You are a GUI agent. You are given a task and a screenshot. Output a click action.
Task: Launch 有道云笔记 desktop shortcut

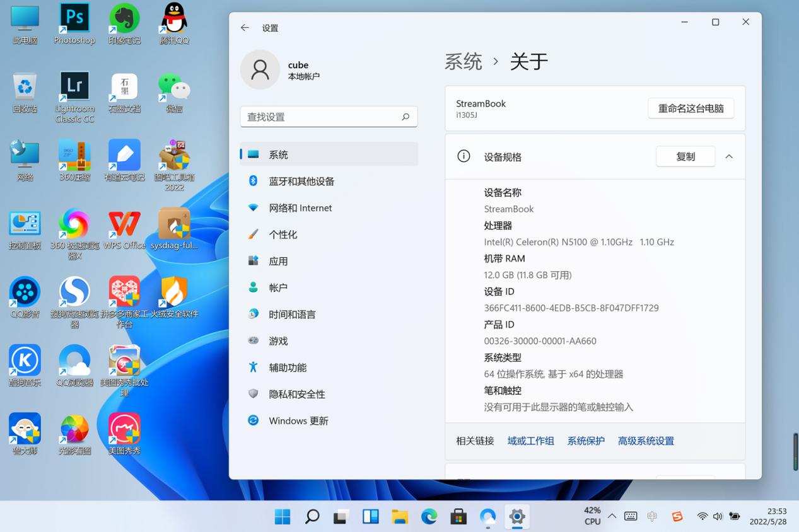pyautogui.click(x=124, y=161)
